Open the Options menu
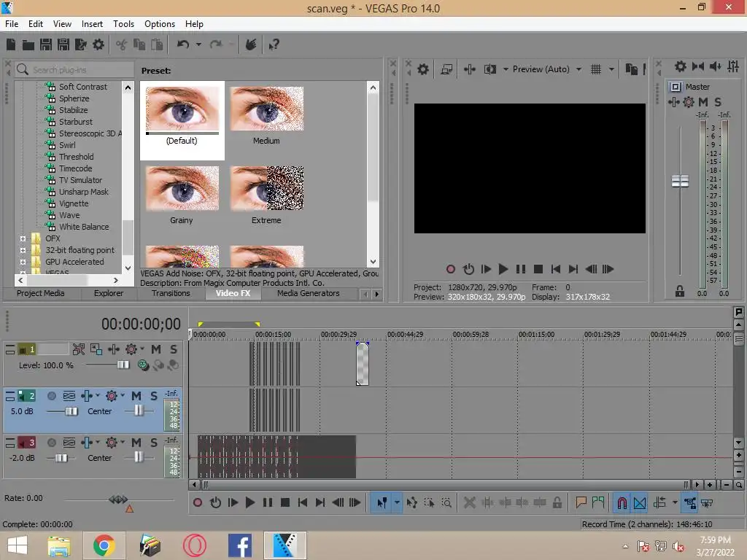Screen dimensions: 747x560 click(160, 24)
